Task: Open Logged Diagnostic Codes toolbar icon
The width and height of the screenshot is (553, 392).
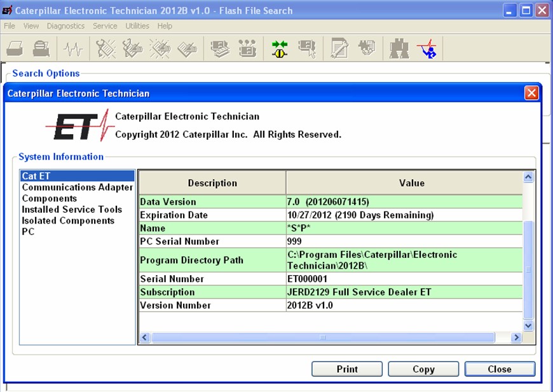Action: click(133, 49)
